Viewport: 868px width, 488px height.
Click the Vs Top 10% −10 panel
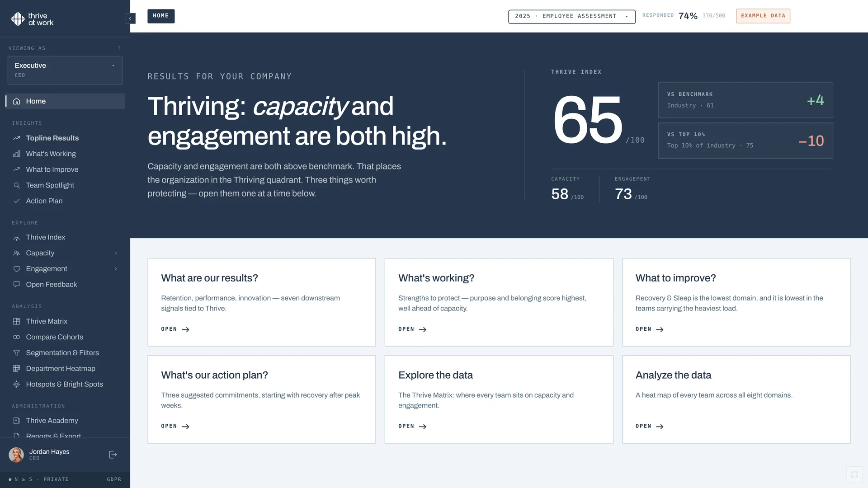pyautogui.click(x=745, y=141)
